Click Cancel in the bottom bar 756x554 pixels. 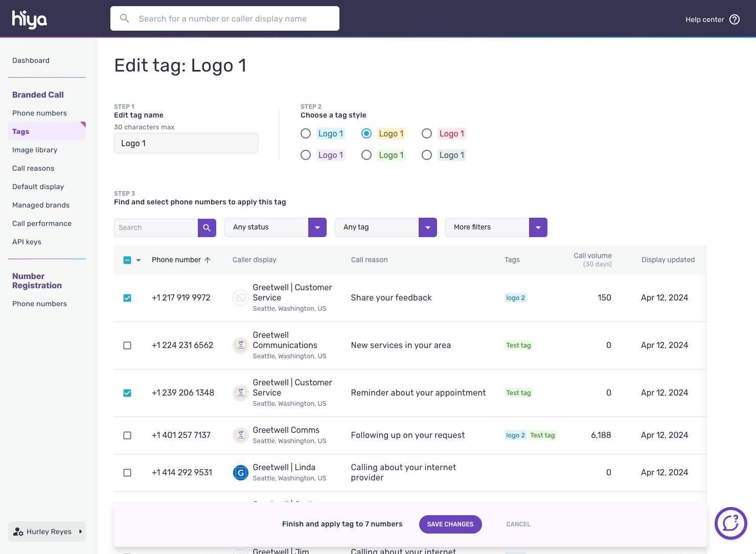click(518, 524)
